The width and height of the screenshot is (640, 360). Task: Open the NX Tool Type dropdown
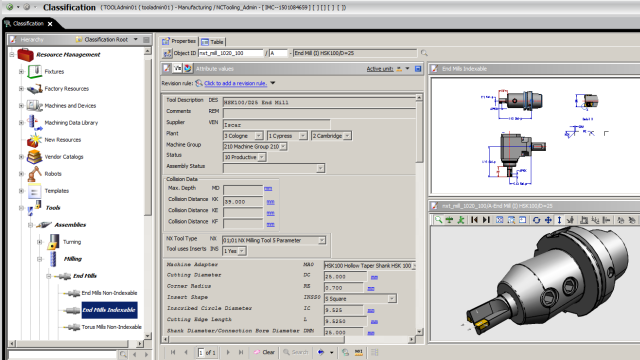coord(322,240)
